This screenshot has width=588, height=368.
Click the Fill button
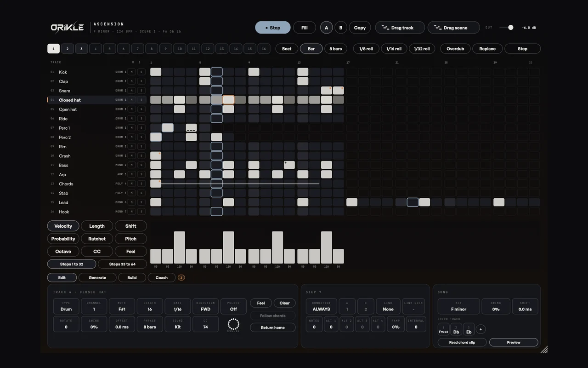[305, 28]
